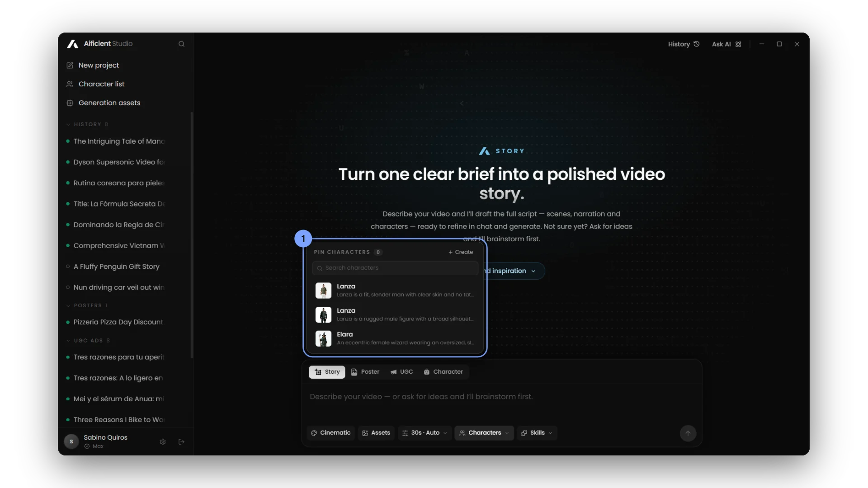This screenshot has height=488, width=868.
Task: Open the History panel in top bar
Action: click(x=684, y=44)
